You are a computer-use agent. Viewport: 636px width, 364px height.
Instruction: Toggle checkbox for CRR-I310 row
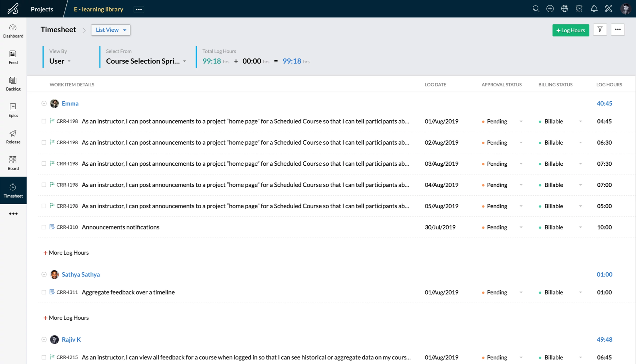pyautogui.click(x=43, y=227)
